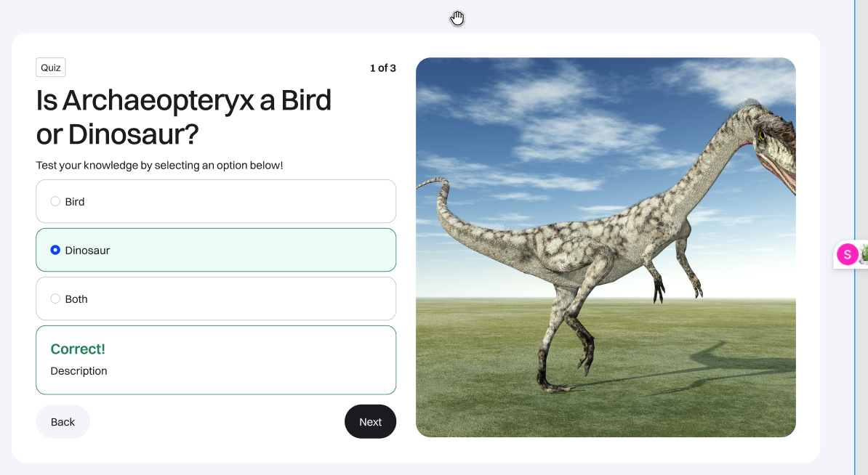Select the Dinosaur radio button
Image resolution: width=868 pixels, height=475 pixels.
(55, 250)
